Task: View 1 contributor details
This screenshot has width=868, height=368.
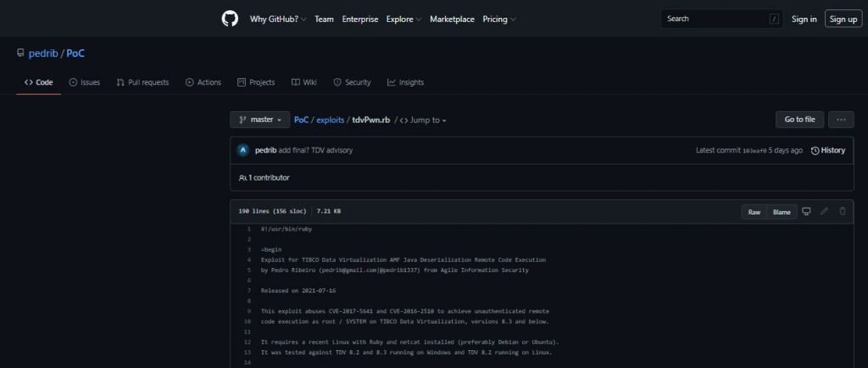Action: tap(264, 177)
